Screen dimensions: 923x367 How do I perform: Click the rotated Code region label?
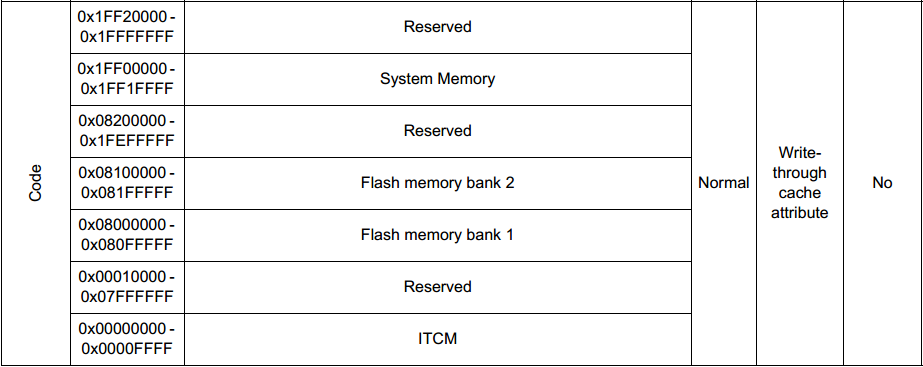(x=35, y=183)
